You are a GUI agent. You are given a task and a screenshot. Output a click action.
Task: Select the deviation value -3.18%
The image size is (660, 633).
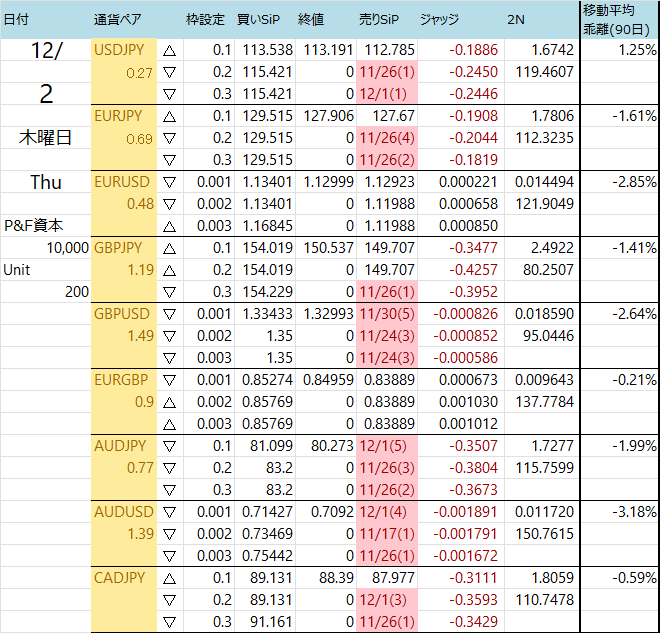pyautogui.click(x=620, y=512)
